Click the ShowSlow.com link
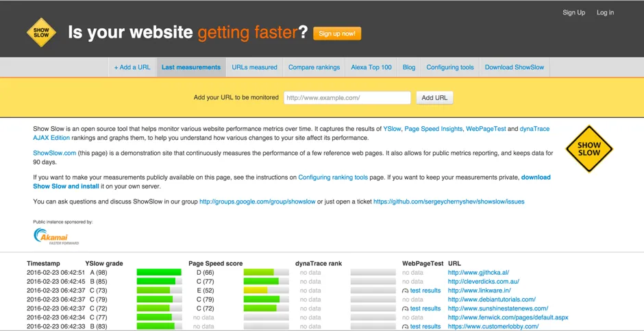The width and height of the screenshot is (644, 331). 55,154
